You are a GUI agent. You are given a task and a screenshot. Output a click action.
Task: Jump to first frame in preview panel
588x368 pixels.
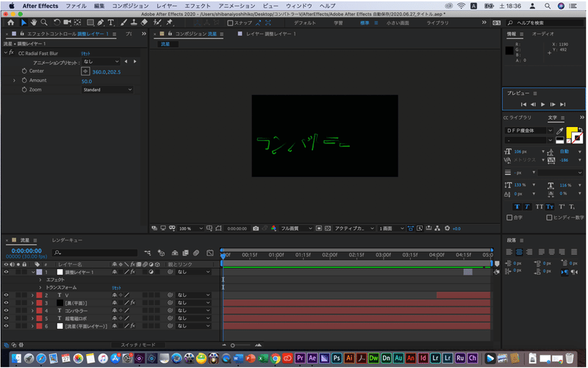pyautogui.click(x=523, y=104)
